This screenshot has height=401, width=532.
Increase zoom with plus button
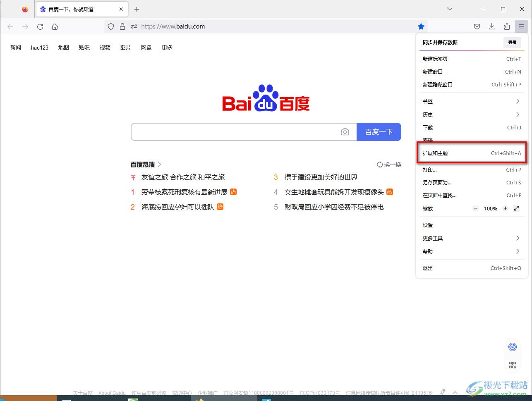pyautogui.click(x=505, y=208)
